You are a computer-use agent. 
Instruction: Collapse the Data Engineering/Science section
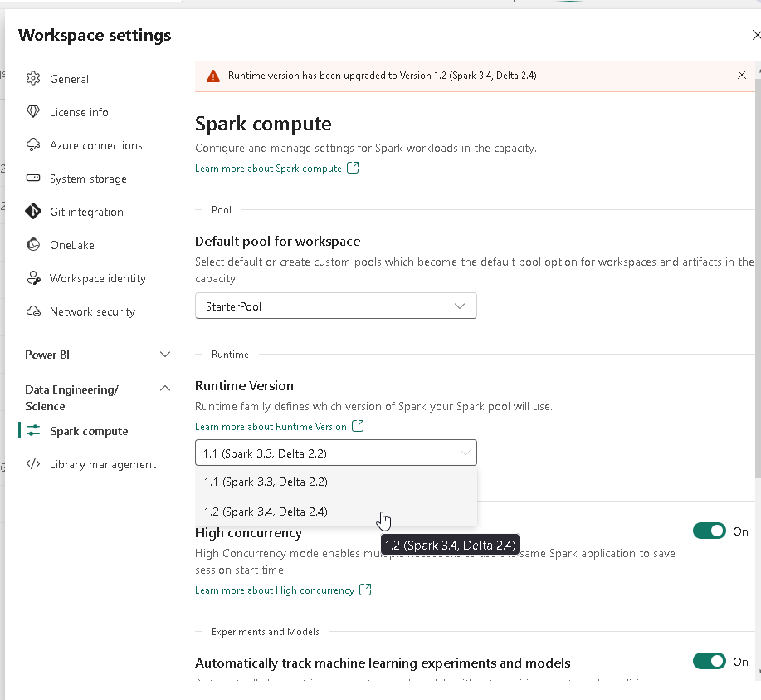click(164, 387)
